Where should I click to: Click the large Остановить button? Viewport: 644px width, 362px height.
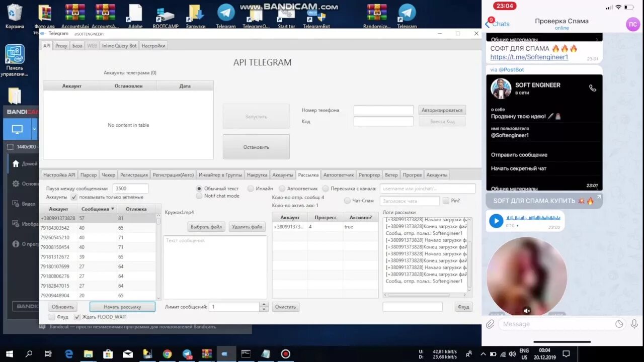click(256, 147)
